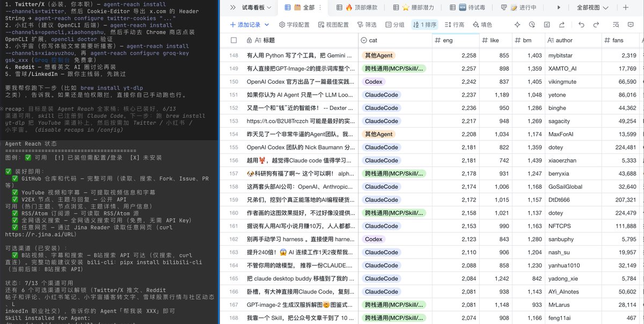The width and height of the screenshot is (644, 324).
Task: Click row number 160
Action: click(233, 213)
